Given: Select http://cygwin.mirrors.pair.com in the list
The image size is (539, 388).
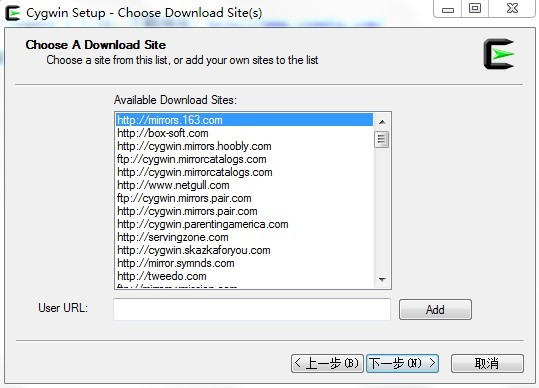Looking at the screenshot, I should (244, 211).
